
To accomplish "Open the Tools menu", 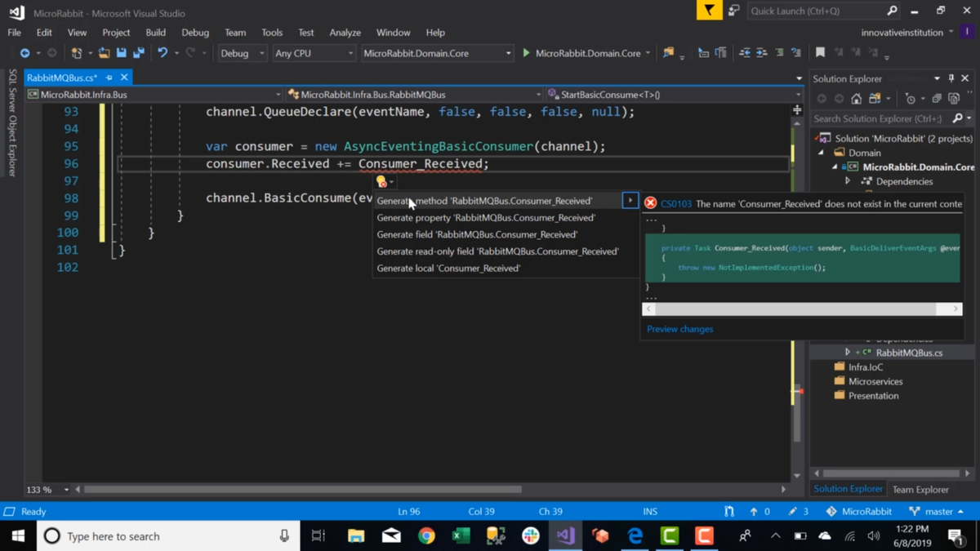I will [x=272, y=33].
